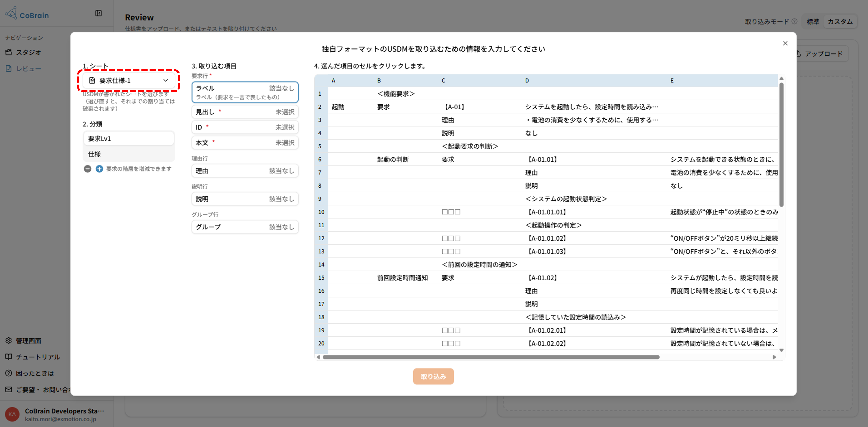Select the ラベル import field
Screen dimensions: 868x427
pos(245,92)
